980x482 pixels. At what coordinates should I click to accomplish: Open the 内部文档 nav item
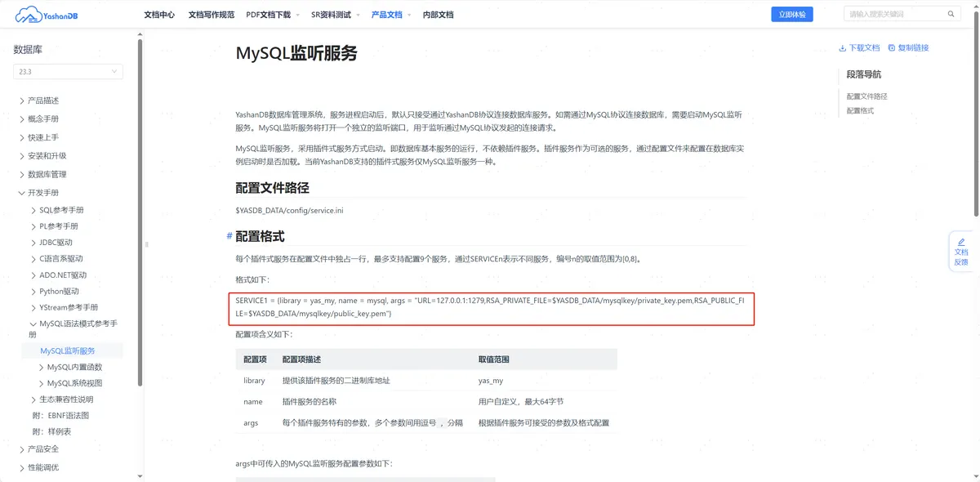(x=438, y=15)
